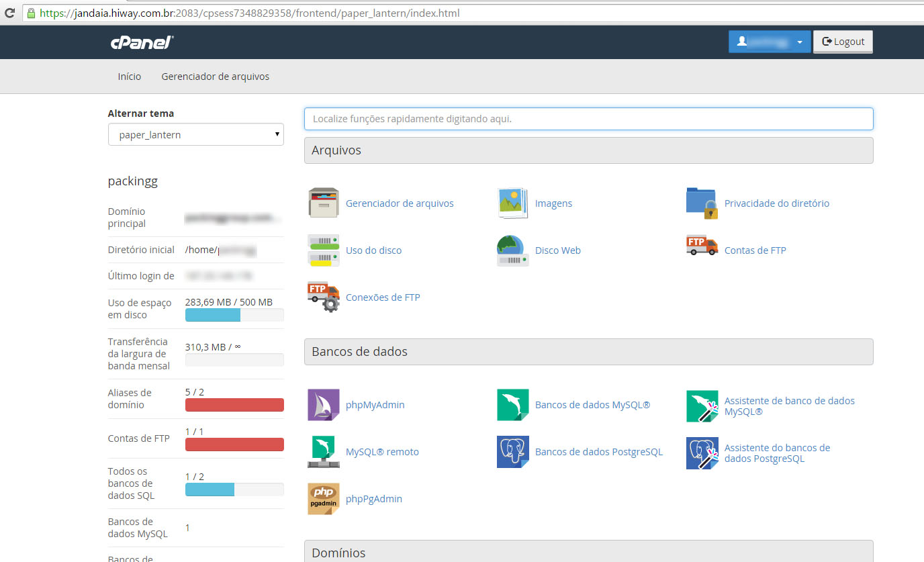Viewport: 924px width, 562px height.
Task: Click the Logout button
Action: (843, 42)
